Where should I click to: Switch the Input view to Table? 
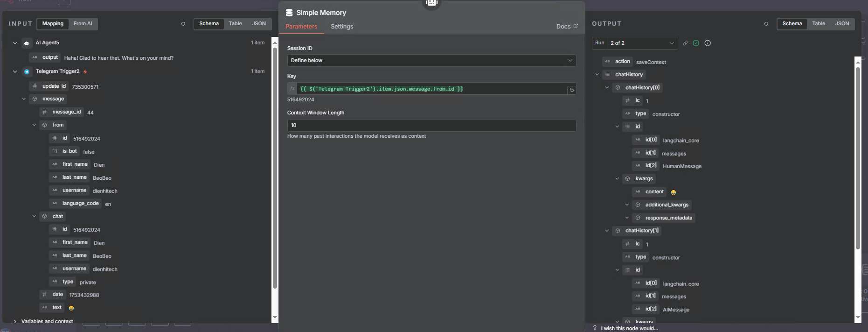[x=235, y=24]
